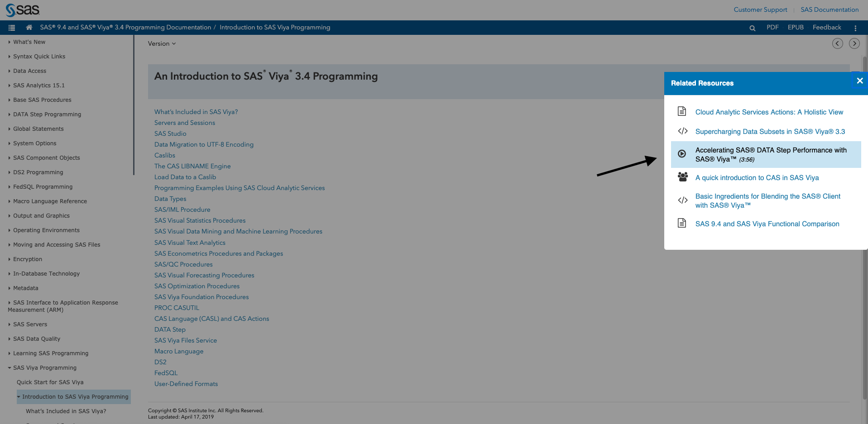Open the User-Defined Formats link
Image resolution: width=868 pixels, height=424 pixels.
pyautogui.click(x=186, y=384)
